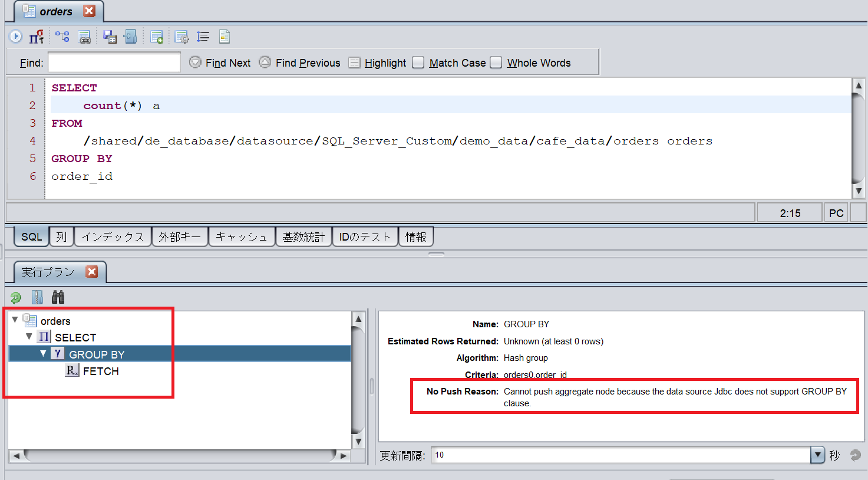Image resolution: width=868 pixels, height=480 pixels.
Task: Click the document note page icon
Action: (225, 37)
